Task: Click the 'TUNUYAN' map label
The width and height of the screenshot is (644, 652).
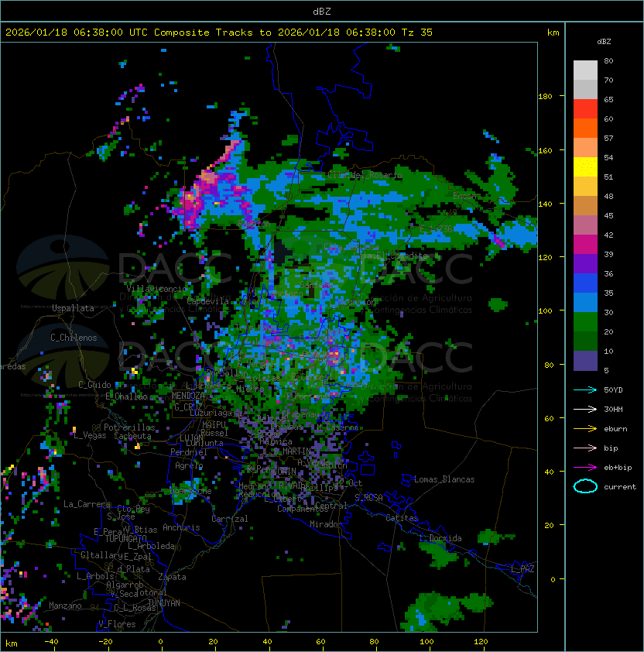Action: coord(164,603)
